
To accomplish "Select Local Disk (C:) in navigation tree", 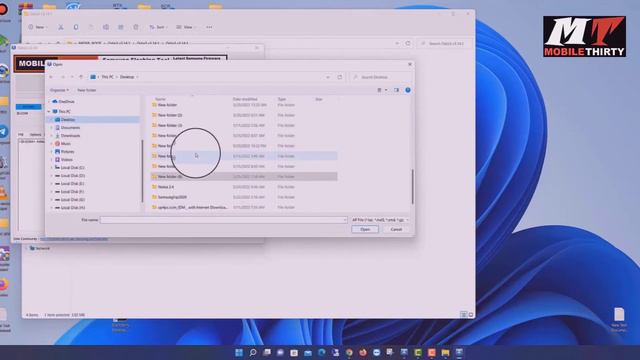I will 72,168.
